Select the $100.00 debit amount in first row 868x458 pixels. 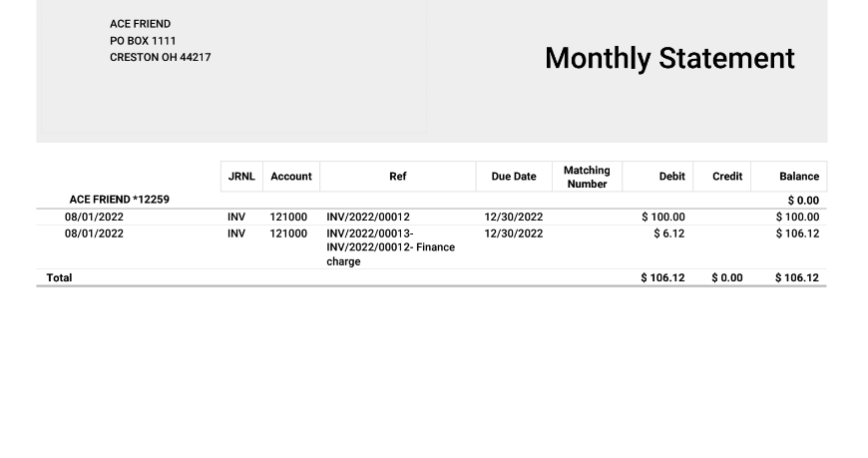tap(662, 217)
